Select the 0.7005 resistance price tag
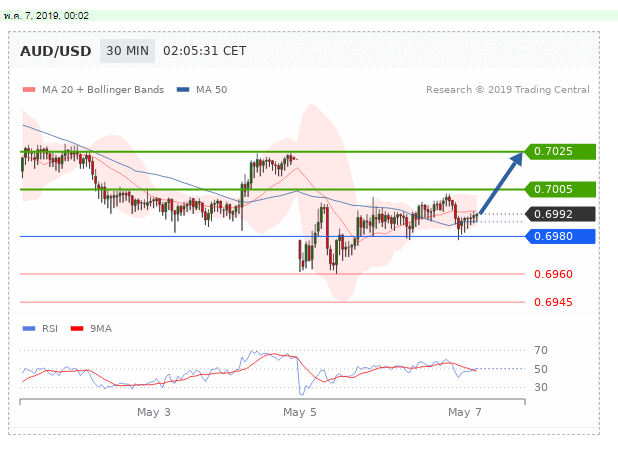 560,189
